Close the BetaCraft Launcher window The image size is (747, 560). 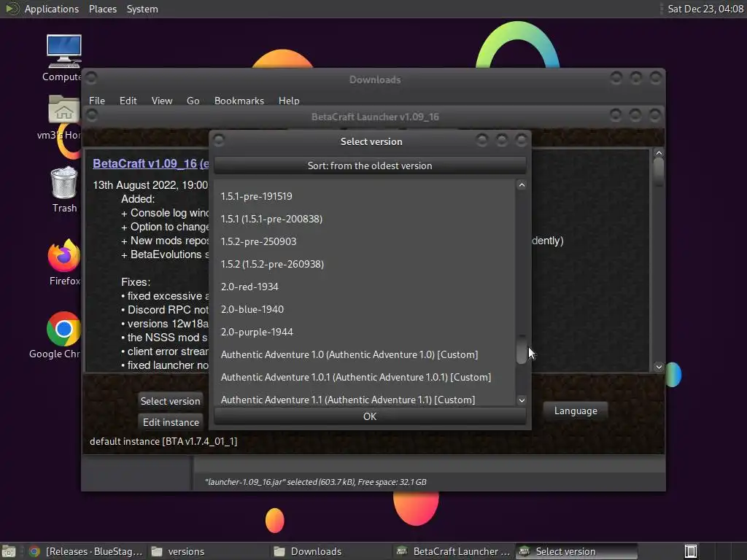pos(655,114)
